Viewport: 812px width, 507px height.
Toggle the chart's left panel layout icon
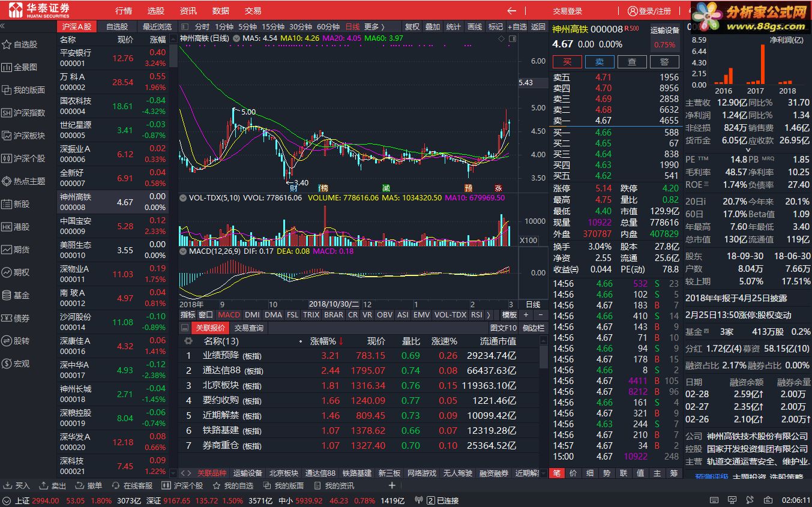tap(184, 27)
